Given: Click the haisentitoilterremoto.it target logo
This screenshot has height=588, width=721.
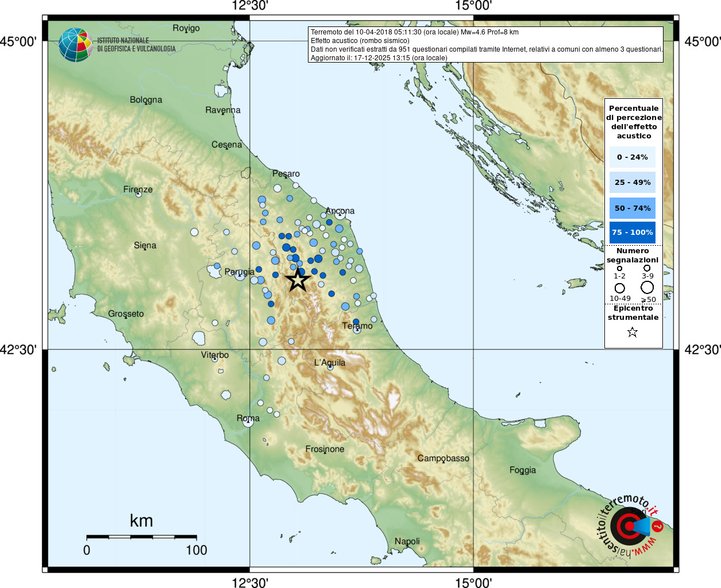Looking at the screenshot, I should click(628, 525).
